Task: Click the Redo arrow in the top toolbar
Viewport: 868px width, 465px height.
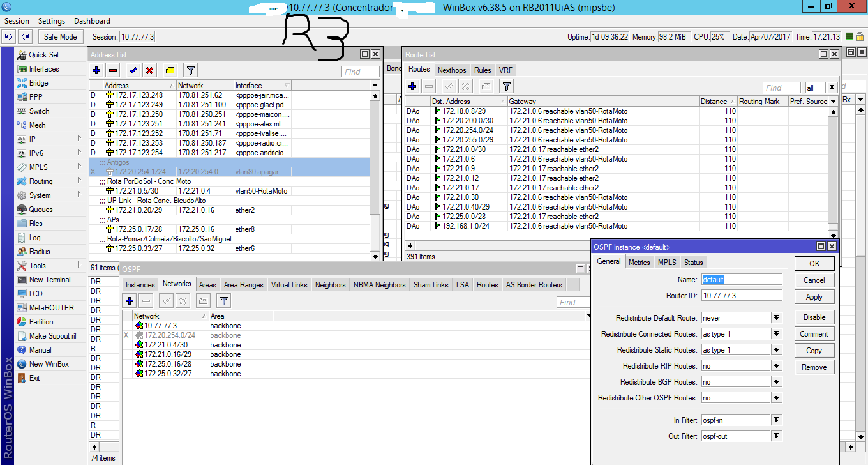Action: coord(25,37)
